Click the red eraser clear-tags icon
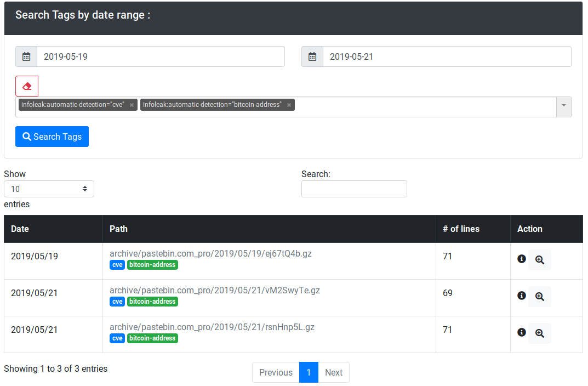This screenshot has height=386, width=588. 27,86
